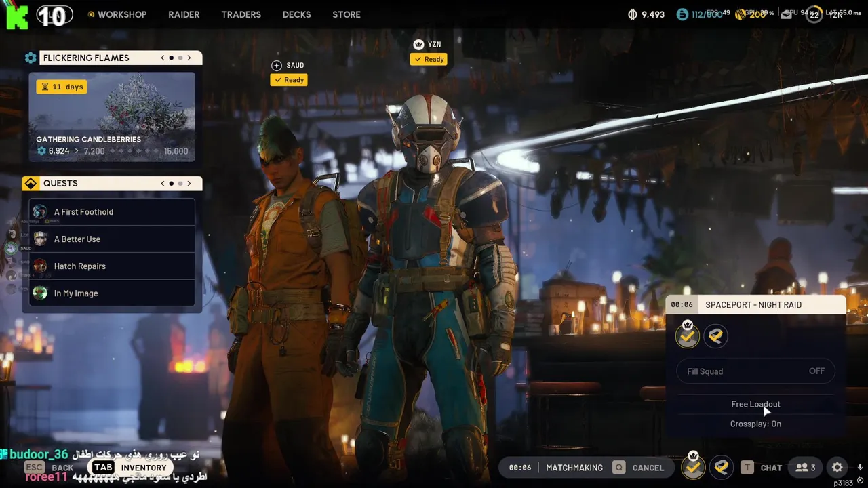The width and height of the screenshot is (868, 488).
Task: Click the coin currency icon beside 9,493
Action: pyautogui.click(x=633, y=14)
